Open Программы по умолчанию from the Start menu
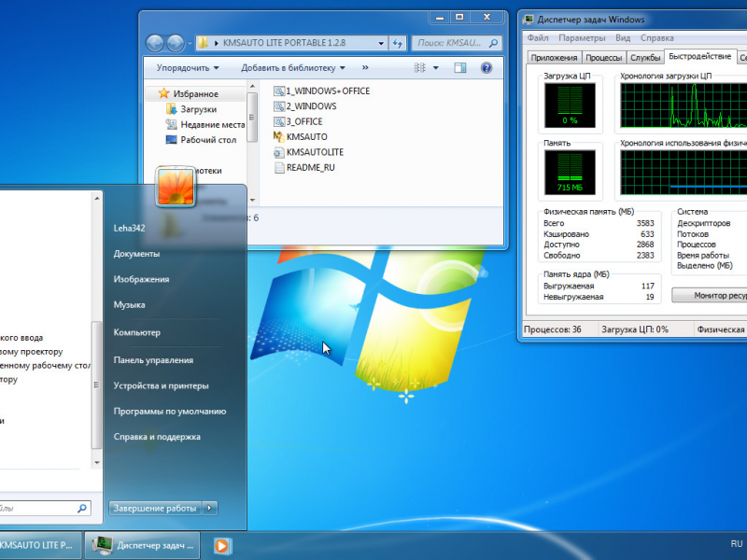Image resolution: width=747 pixels, height=560 pixels. (170, 412)
